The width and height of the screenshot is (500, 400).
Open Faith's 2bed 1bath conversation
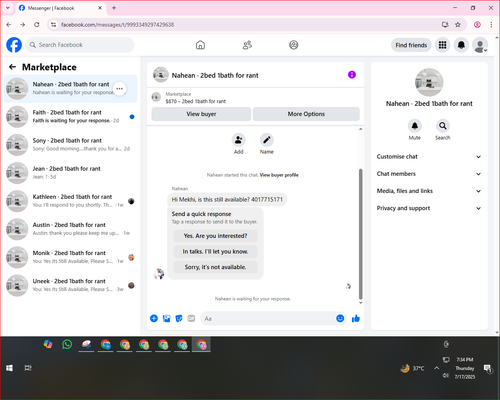pos(70,117)
